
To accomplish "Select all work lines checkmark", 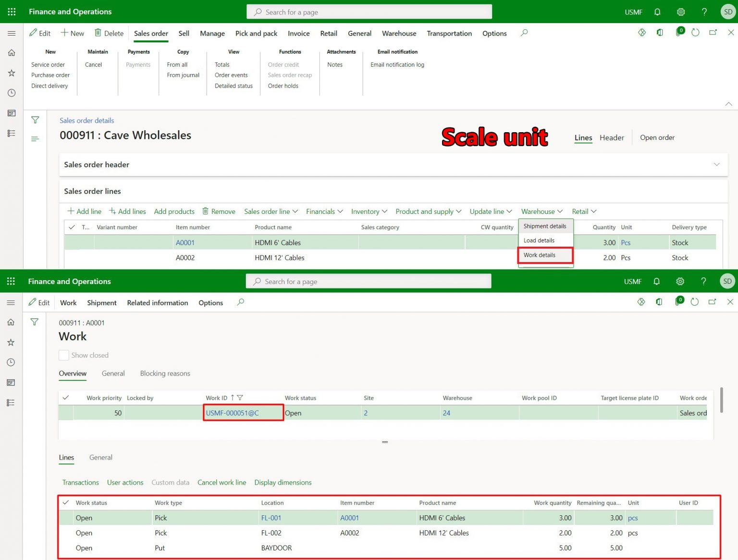I will [66, 502].
